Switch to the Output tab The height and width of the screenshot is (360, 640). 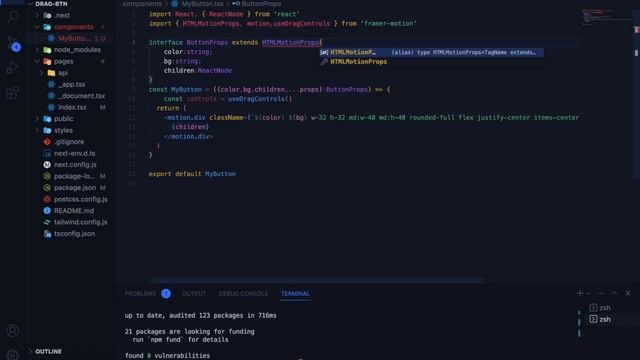[x=194, y=293]
